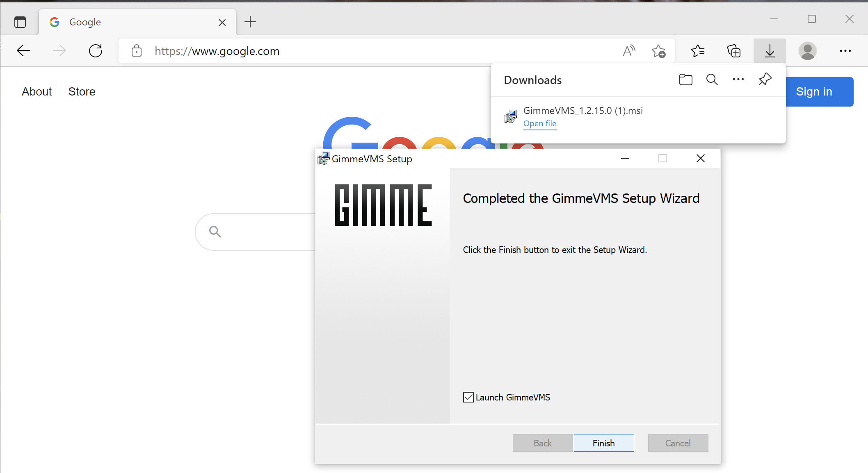Open downloads folder from Downloads panel
The width and height of the screenshot is (868, 473).
coord(686,80)
